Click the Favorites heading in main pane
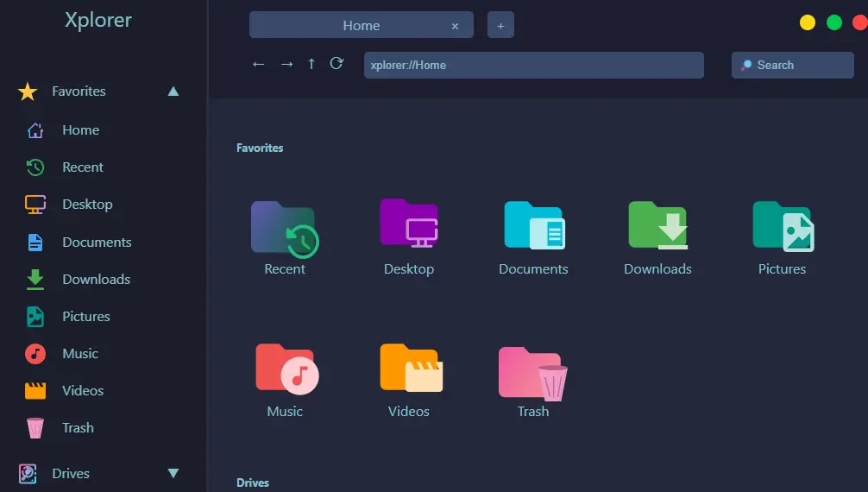868x492 pixels. 260,148
